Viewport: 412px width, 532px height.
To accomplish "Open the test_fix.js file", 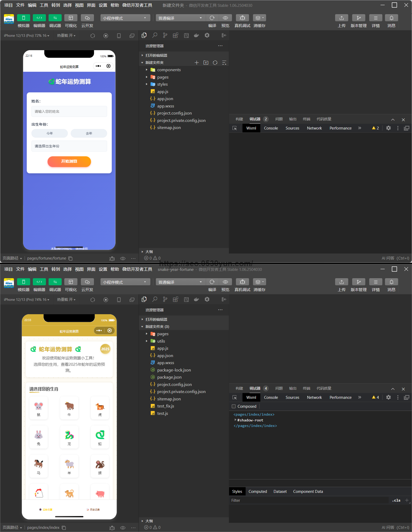I will tap(165, 406).
